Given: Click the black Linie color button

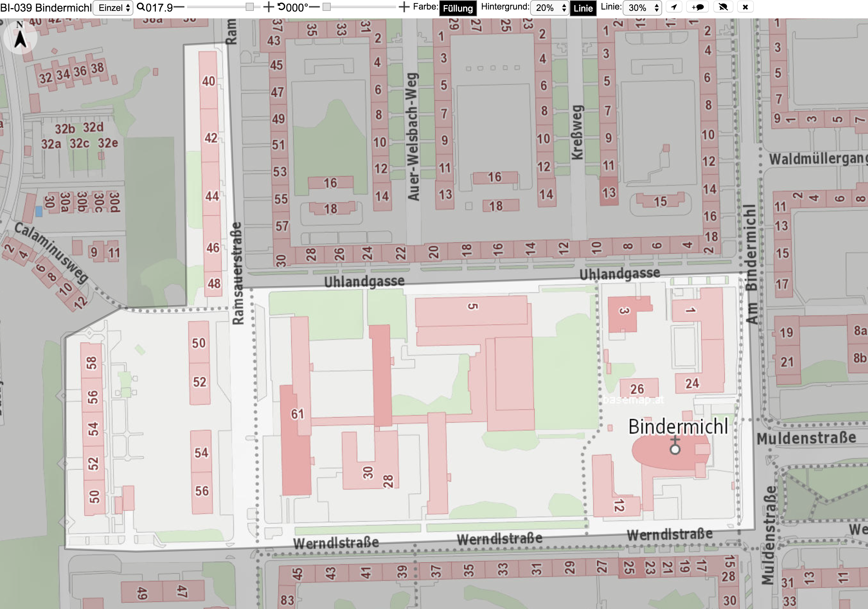Looking at the screenshot, I should point(583,8).
